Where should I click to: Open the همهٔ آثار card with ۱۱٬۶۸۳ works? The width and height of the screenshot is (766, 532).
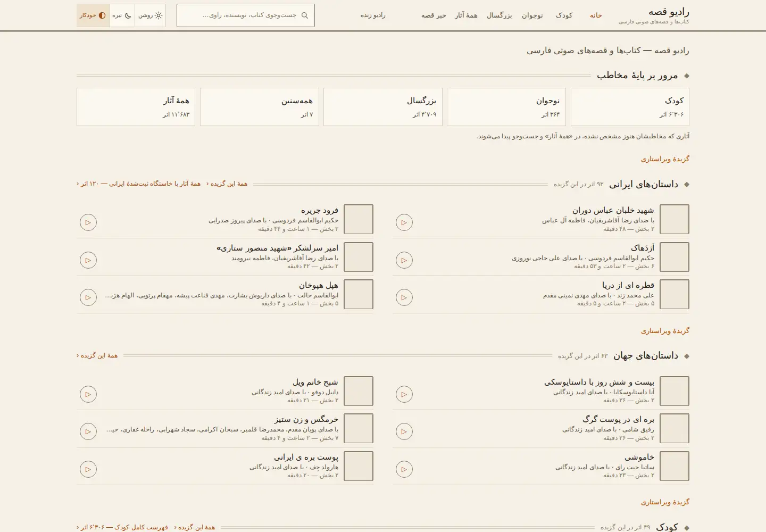coord(136,107)
